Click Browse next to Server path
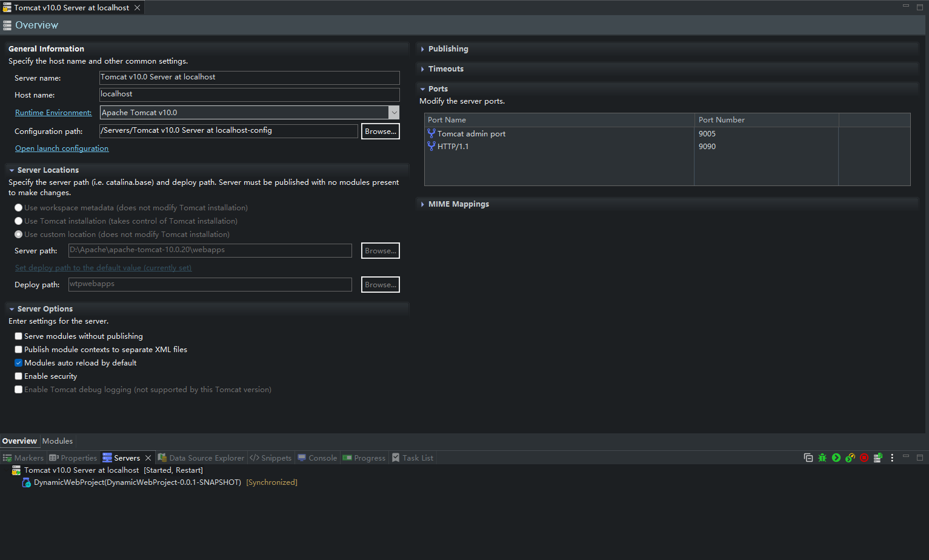Viewport: 929px width, 560px height. tap(381, 250)
